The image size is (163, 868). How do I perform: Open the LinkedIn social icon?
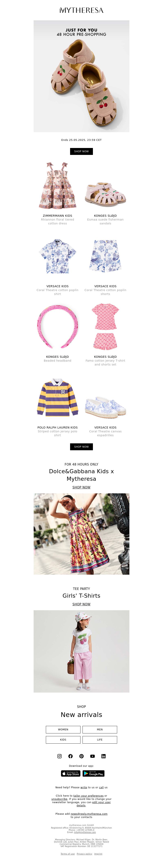click(103, 756)
